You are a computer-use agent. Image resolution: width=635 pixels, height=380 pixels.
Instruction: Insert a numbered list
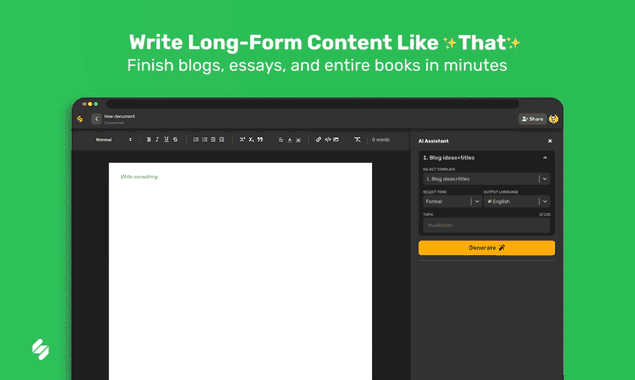coord(196,139)
